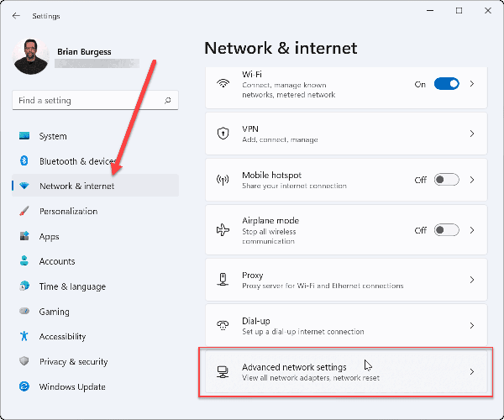Click the Proxy server icon

coord(223,279)
